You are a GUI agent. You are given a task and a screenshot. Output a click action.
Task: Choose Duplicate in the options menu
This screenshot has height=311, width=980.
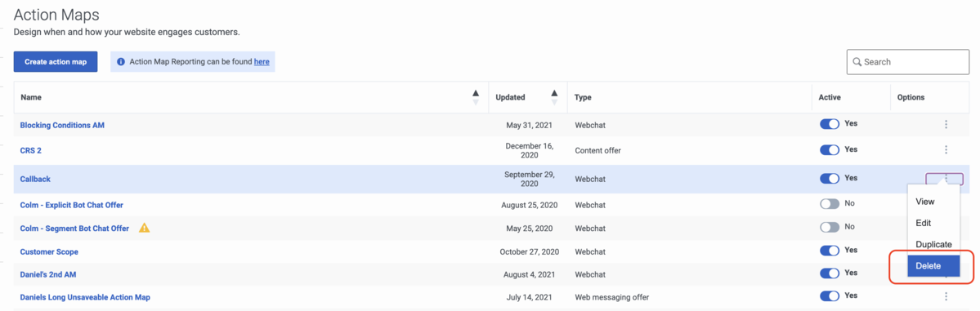coord(933,244)
